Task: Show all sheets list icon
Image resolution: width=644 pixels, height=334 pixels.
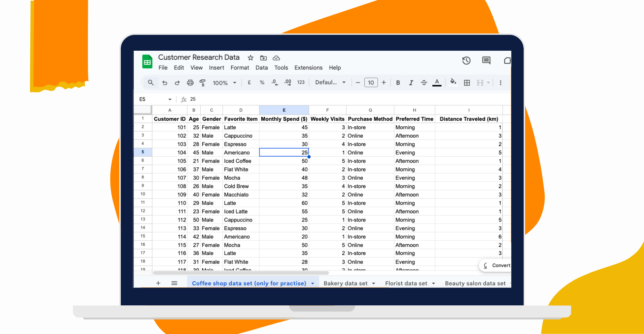Action: (174, 283)
